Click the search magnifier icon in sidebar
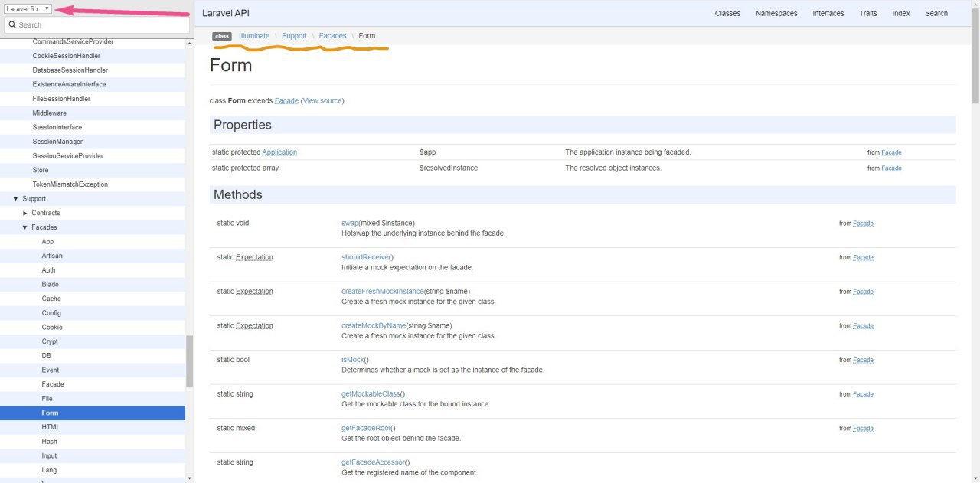 12,24
